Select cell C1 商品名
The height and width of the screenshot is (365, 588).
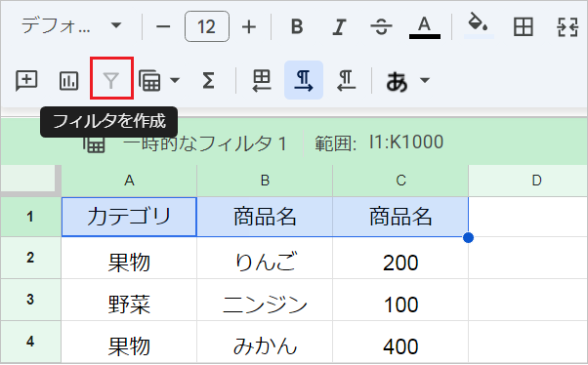pyautogui.click(x=400, y=217)
